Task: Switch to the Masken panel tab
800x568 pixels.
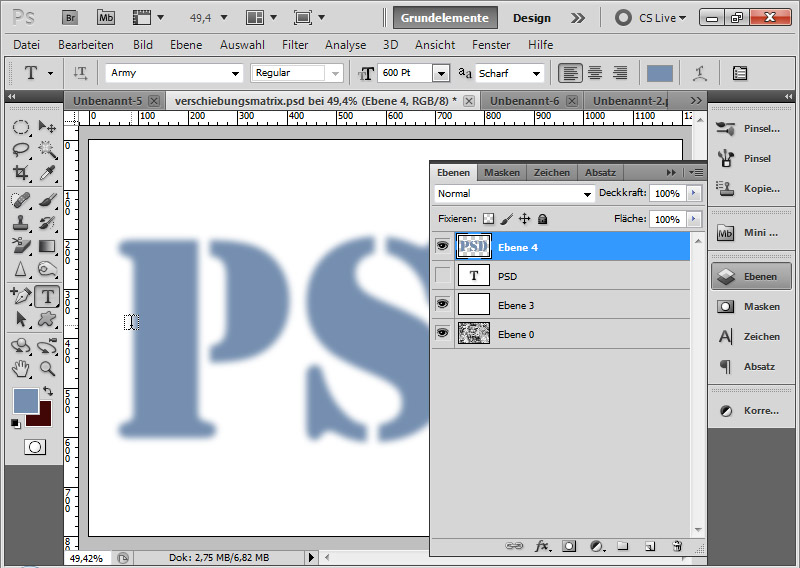Action: [x=502, y=172]
